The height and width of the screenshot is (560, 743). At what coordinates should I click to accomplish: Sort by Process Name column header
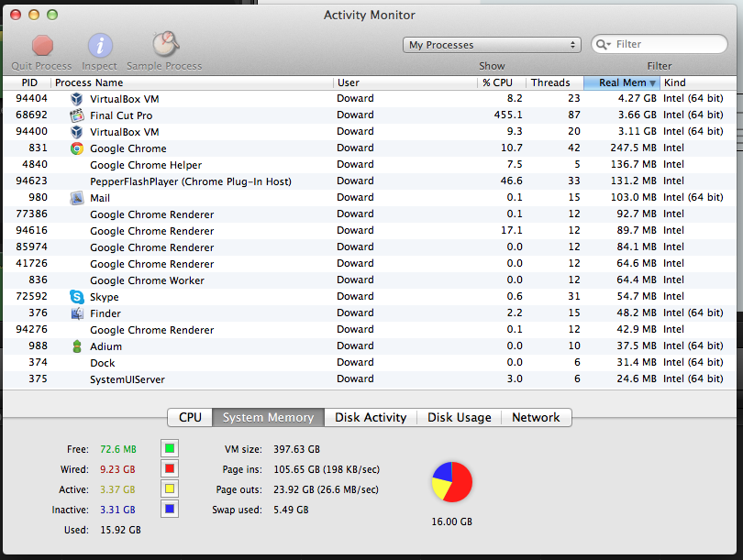tap(192, 82)
